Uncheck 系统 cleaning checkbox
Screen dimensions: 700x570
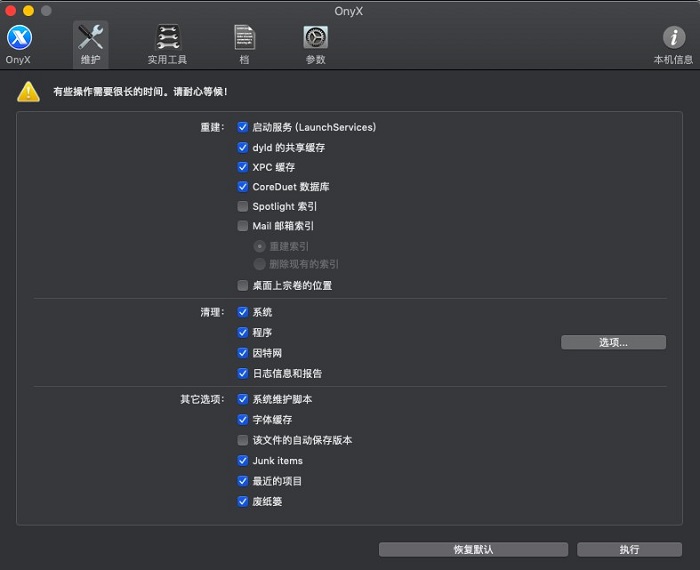click(242, 312)
